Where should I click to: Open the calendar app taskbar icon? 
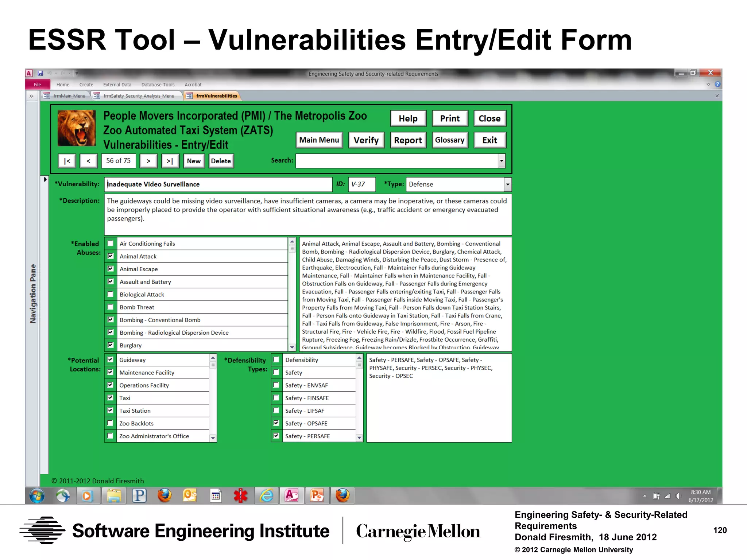tap(216, 496)
